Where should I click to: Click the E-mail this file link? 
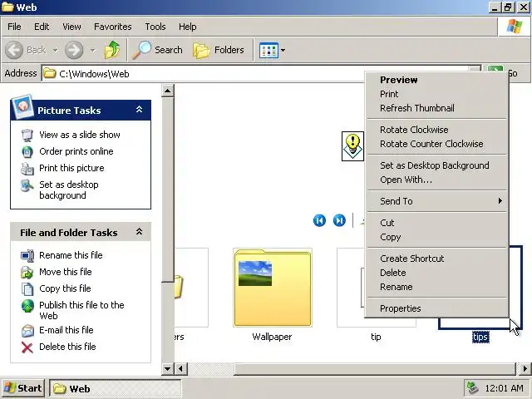(x=66, y=330)
